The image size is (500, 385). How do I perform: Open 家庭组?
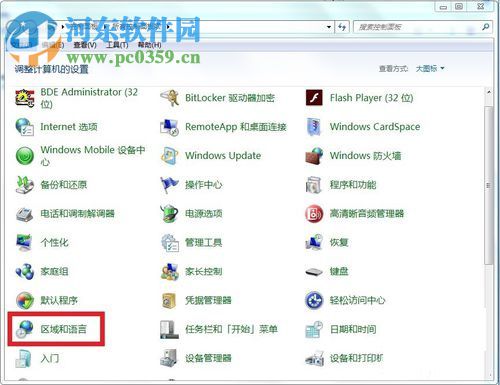click(x=42, y=271)
